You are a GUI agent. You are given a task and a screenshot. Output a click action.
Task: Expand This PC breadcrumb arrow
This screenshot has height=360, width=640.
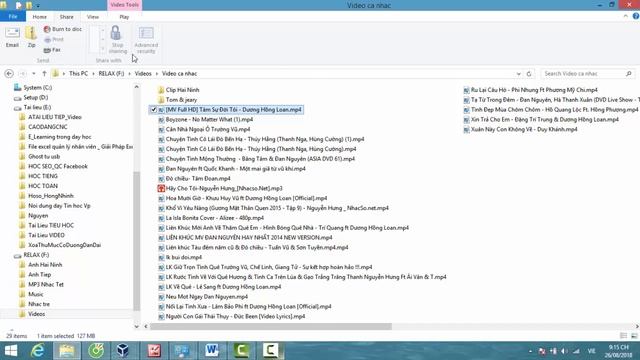pyautogui.click(x=93, y=73)
